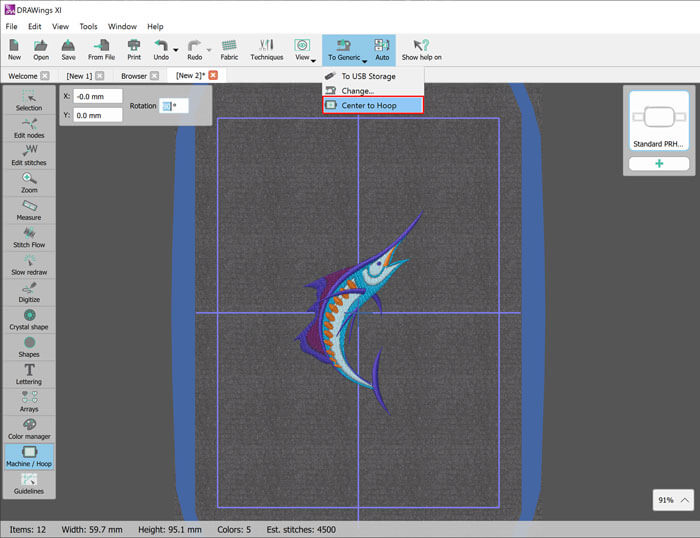Toggle Slow redraw mode

click(x=29, y=264)
